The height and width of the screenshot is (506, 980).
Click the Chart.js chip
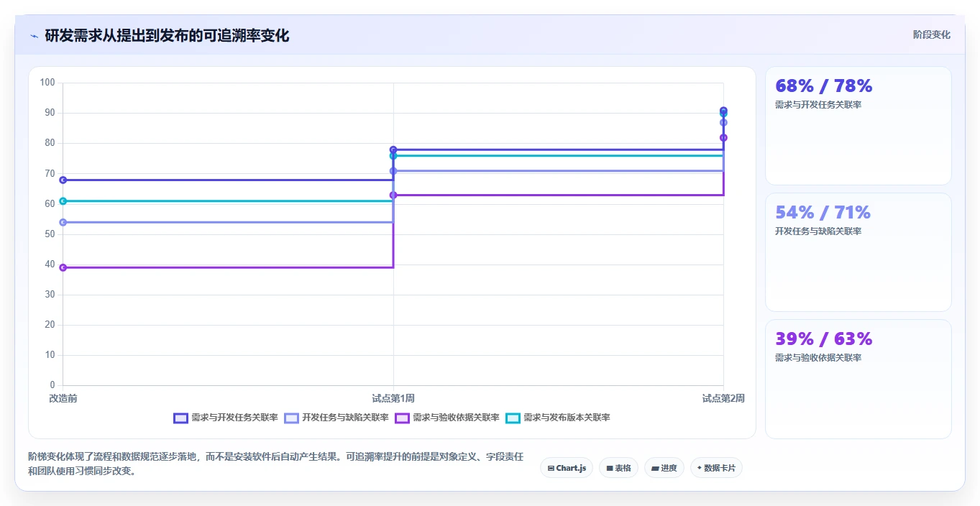(x=567, y=468)
